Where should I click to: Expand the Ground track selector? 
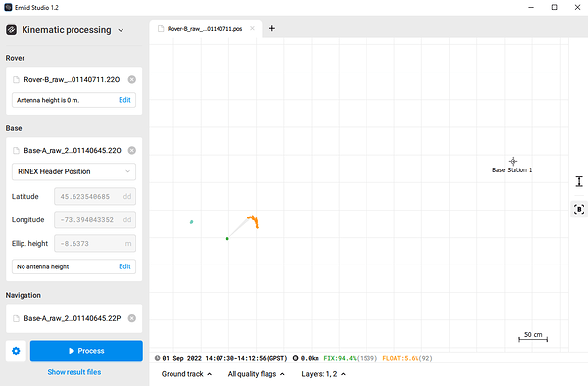pos(186,374)
